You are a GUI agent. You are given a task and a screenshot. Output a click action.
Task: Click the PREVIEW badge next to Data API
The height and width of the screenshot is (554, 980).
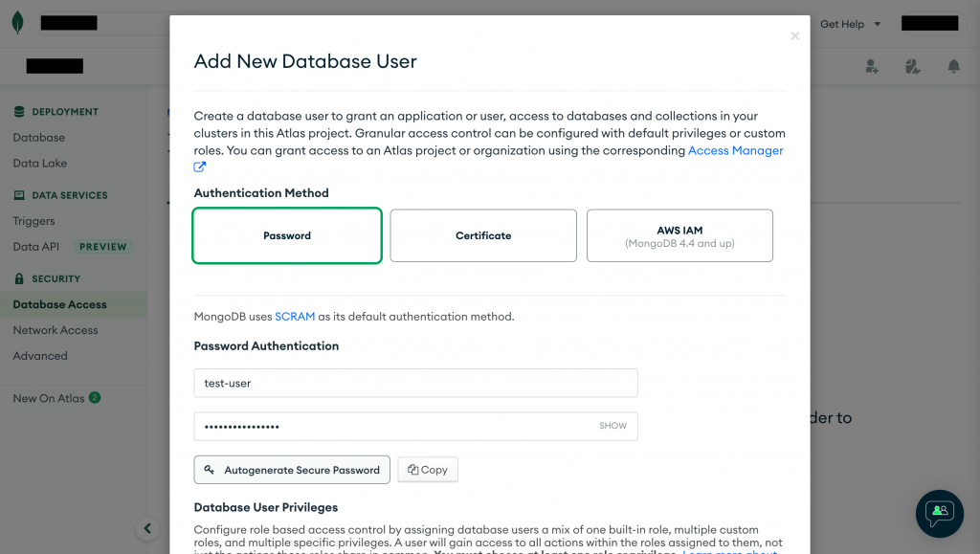[102, 247]
